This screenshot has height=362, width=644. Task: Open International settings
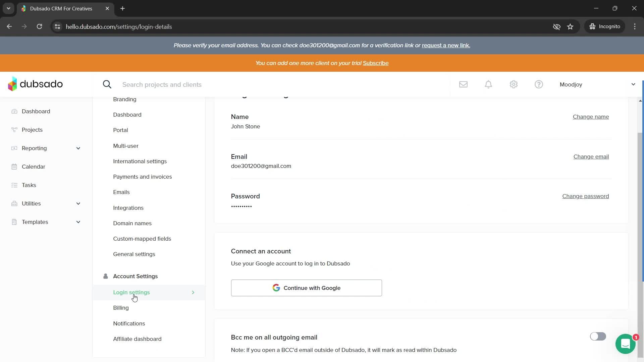pyautogui.click(x=140, y=161)
